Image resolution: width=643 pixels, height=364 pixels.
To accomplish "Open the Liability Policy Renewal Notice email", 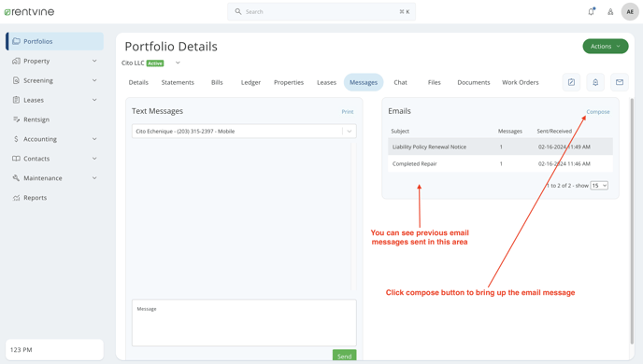I will pos(500,147).
